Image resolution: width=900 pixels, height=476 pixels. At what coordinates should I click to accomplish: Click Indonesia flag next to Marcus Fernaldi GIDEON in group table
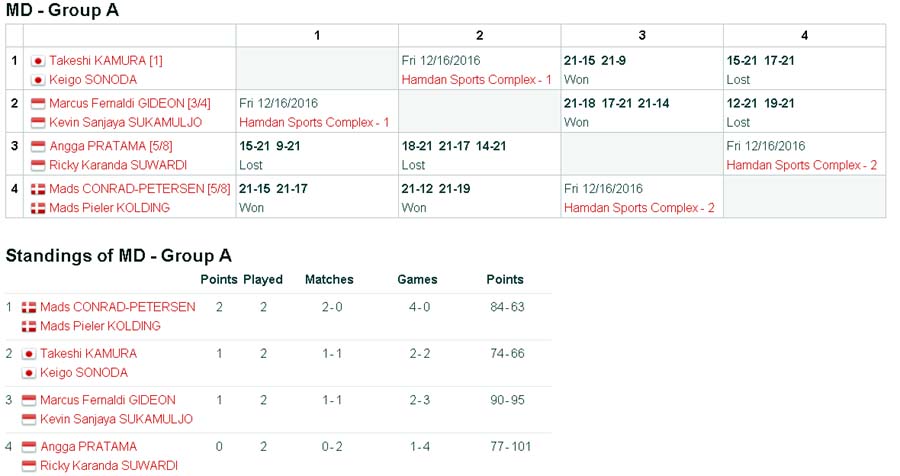(38, 104)
